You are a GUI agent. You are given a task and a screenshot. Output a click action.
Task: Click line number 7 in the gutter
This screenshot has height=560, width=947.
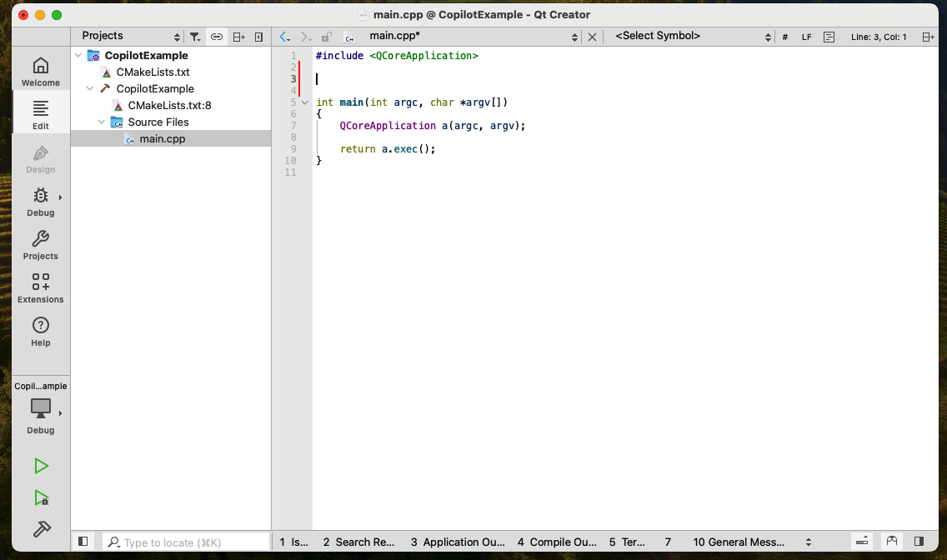coord(293,126)
